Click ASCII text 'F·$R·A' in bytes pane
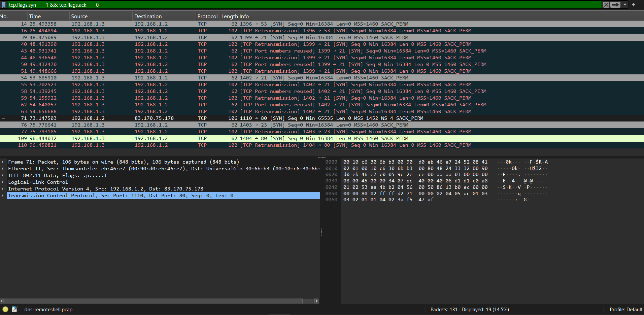 (539, 162)
